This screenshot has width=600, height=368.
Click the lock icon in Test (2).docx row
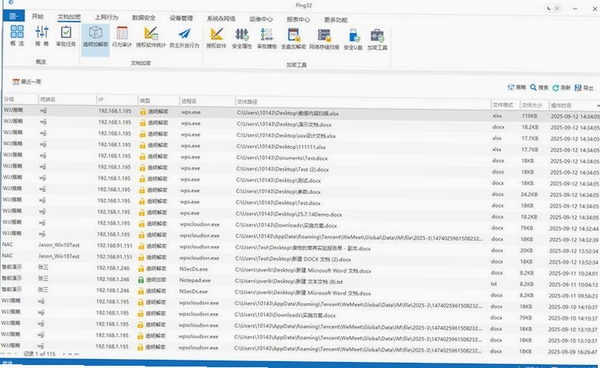click(x=142, y=168)
